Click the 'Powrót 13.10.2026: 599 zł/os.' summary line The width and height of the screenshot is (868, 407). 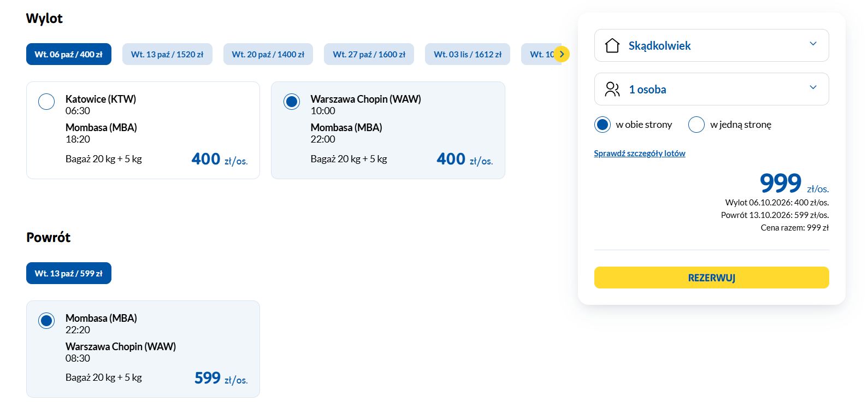click(775, 215)
